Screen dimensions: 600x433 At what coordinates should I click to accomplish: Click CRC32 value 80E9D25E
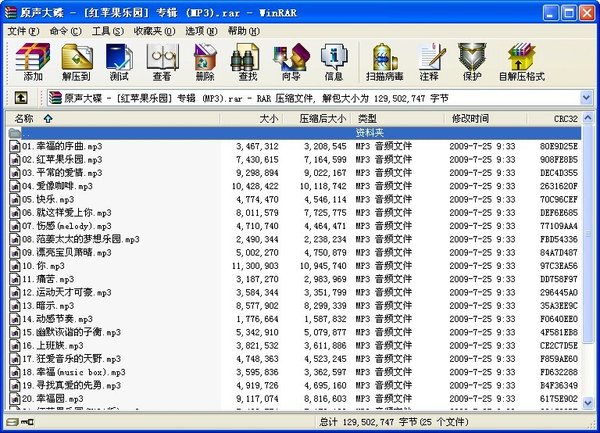tap(559, 146)
